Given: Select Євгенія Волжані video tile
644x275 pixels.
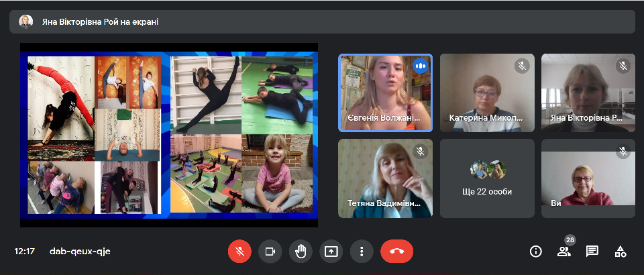Looking at the screenshot, I should click(385, 93).
